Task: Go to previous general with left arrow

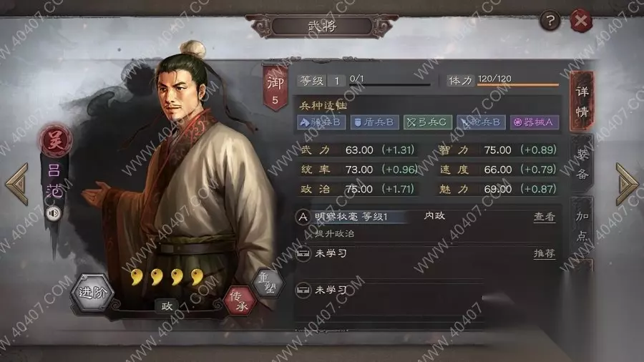Action: pos(17,185)
